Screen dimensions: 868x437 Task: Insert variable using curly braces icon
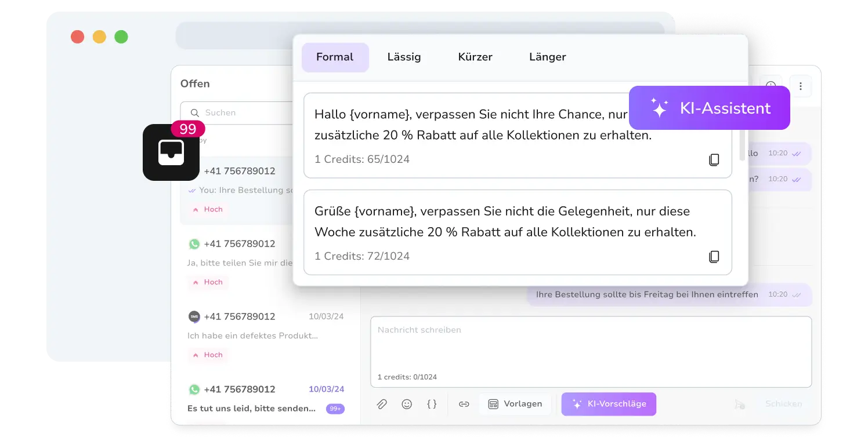(432, 404)
